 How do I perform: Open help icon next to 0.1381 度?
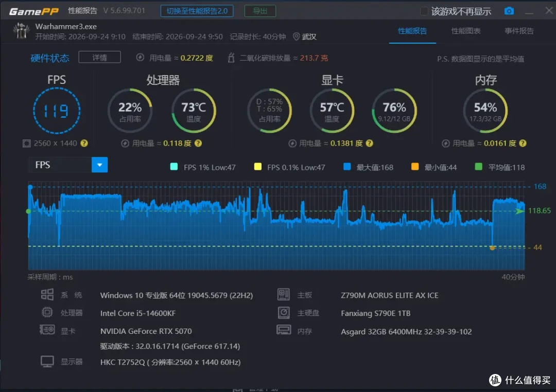click(370, 143)
